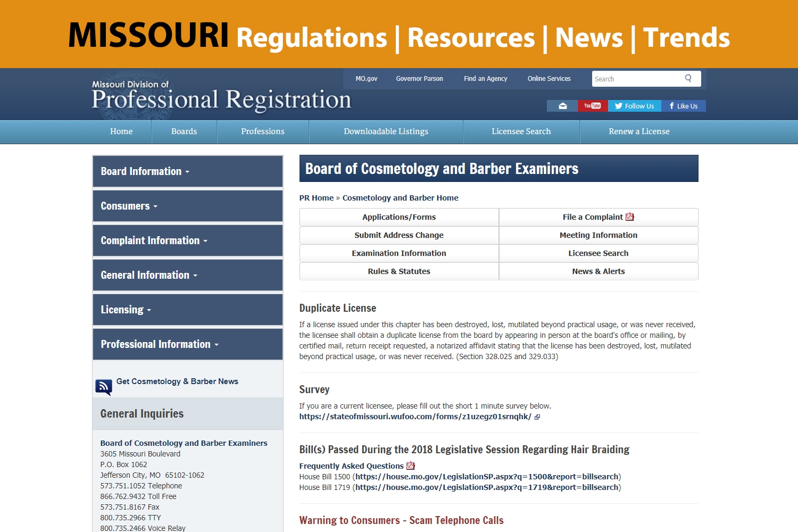This screenshot has height=532, width=798.
Task: Expand the Professional Information menu
Action: [188, 344]
